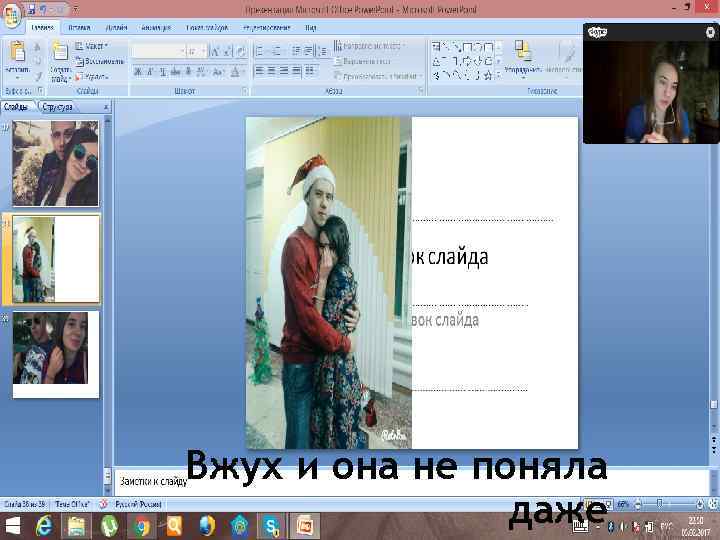Viewport: 720px width, 540px height.
Task: Open the Дизайн ribbon tab
Action: point(116,28)
